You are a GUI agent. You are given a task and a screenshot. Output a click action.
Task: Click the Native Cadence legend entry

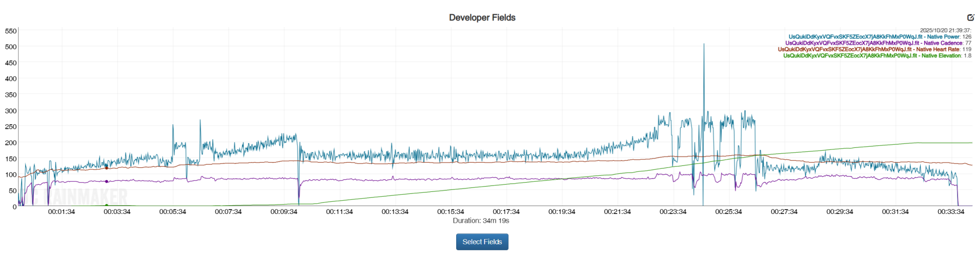[878, 43]
